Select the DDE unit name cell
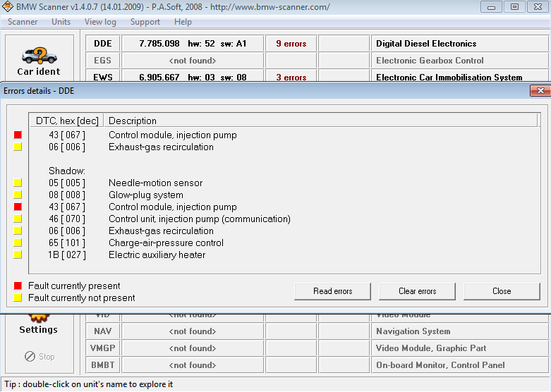551x392 pixels. [x=103, y=44]
